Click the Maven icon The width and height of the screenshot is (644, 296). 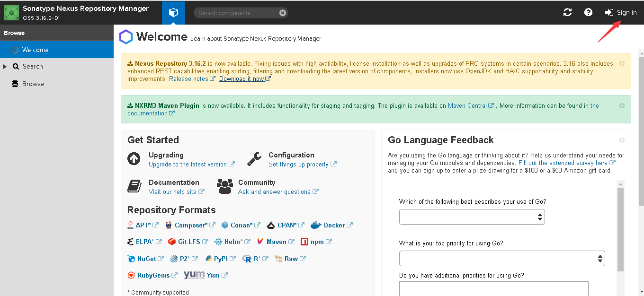[260, 242]
